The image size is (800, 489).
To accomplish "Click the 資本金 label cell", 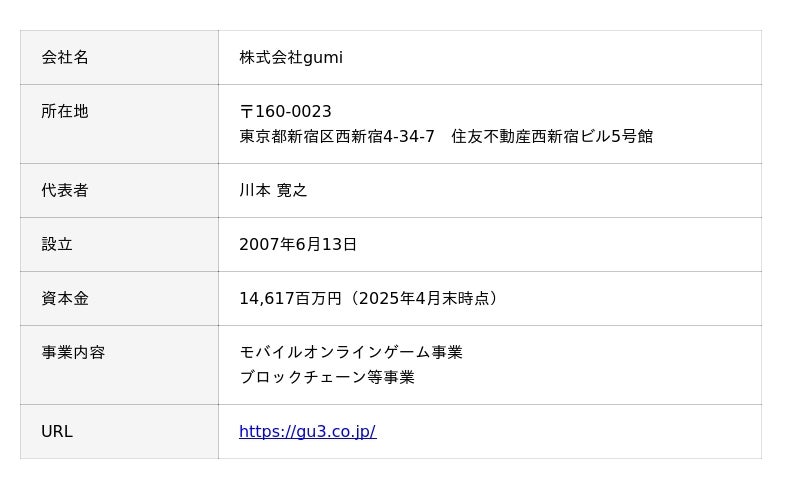I will pos(65,298).
